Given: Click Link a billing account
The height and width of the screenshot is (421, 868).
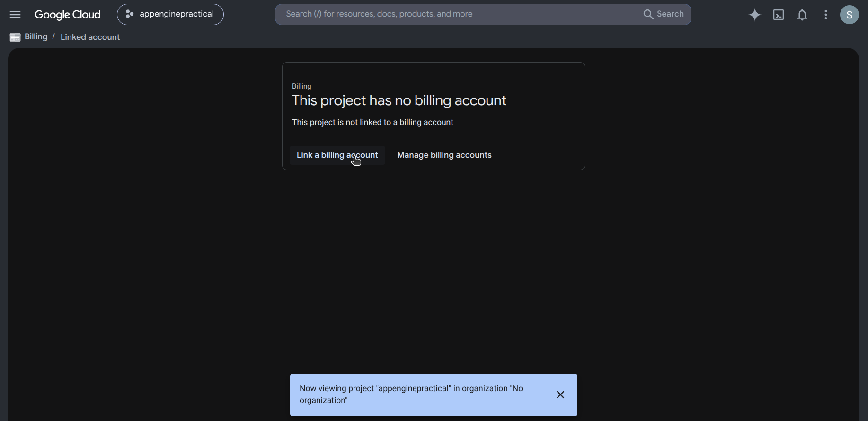Looking at the screenshot, I should pyautogui.click(x=337, y=155).
